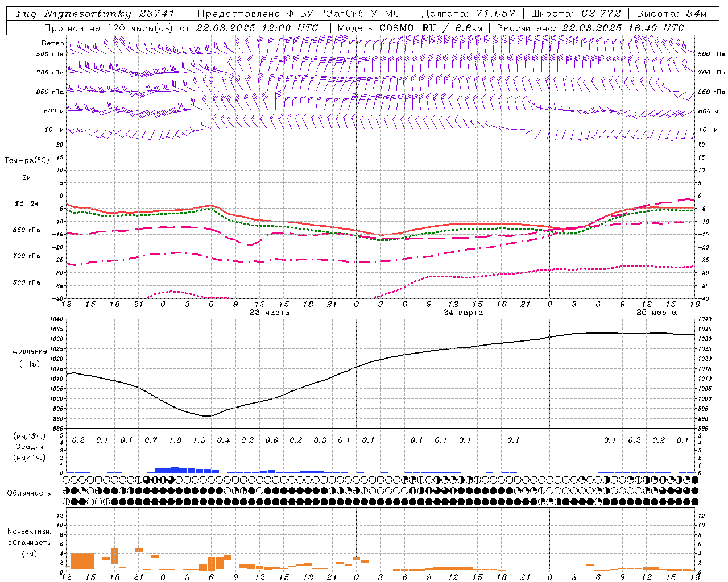Click the '700 гПа' temperature legend entry

click(x=26, y=256)
